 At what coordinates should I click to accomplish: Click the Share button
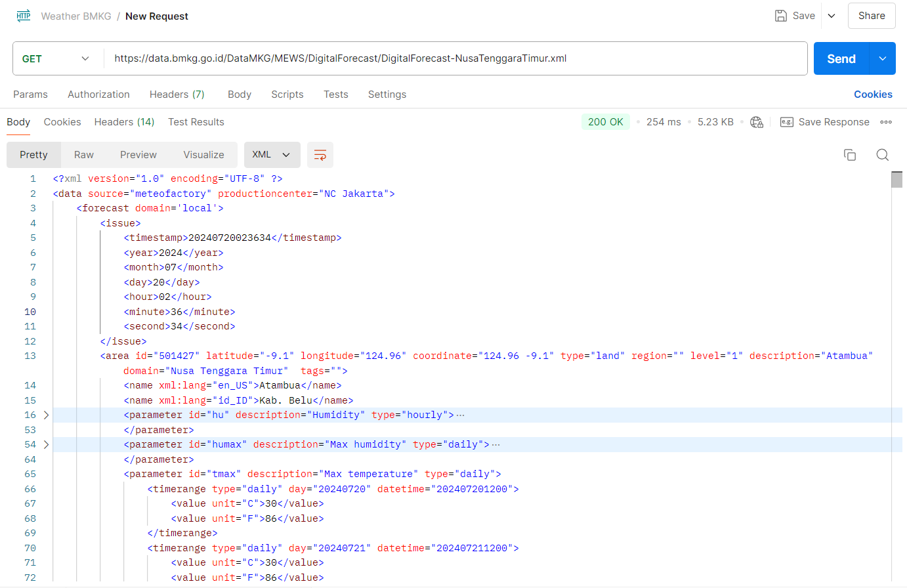pyautogui.click(x=872, y=16)
